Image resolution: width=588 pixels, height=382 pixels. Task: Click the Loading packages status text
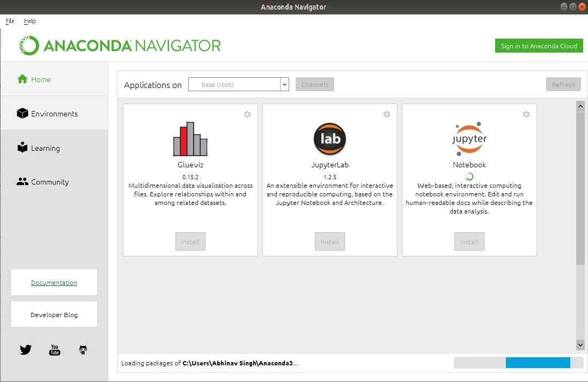(x=209, y=363)
